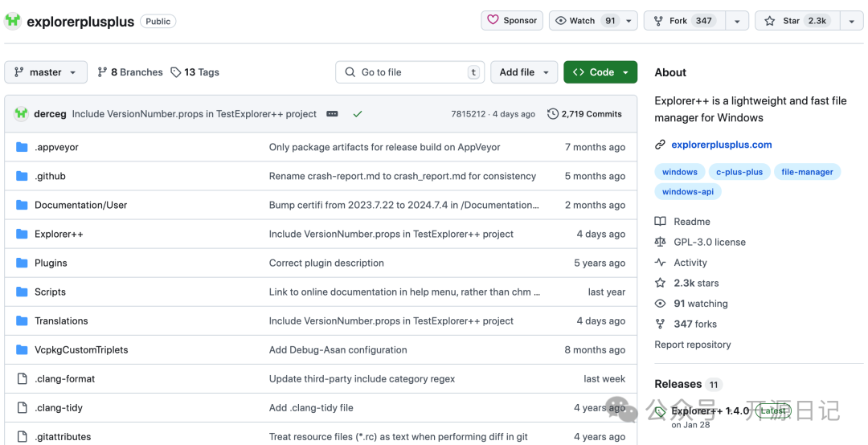
Task: Visit explorerplusplus.com website link
Action: pos(721,145)
